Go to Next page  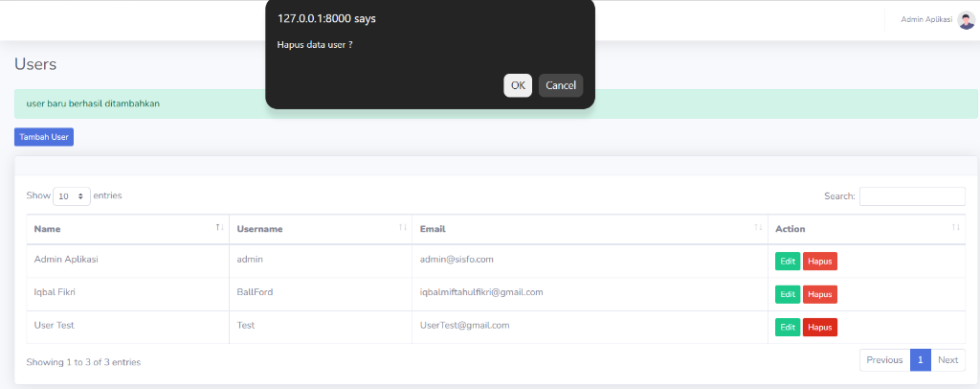947,360
